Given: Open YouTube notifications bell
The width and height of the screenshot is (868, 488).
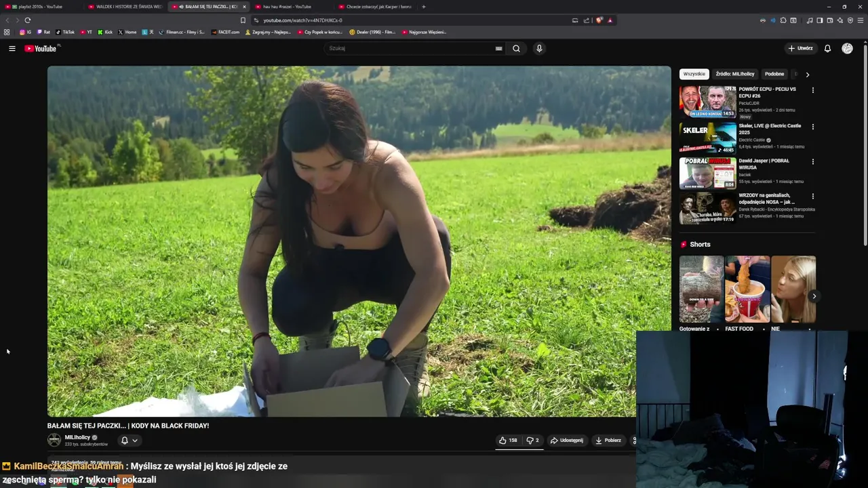Looking at the screenshot, I should (827, 48).
